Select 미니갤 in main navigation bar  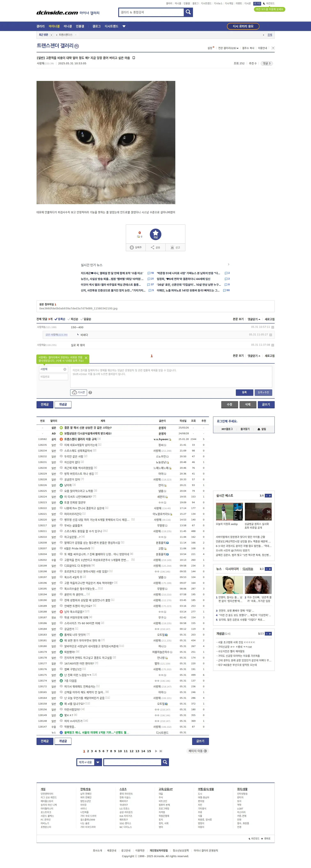68,26
